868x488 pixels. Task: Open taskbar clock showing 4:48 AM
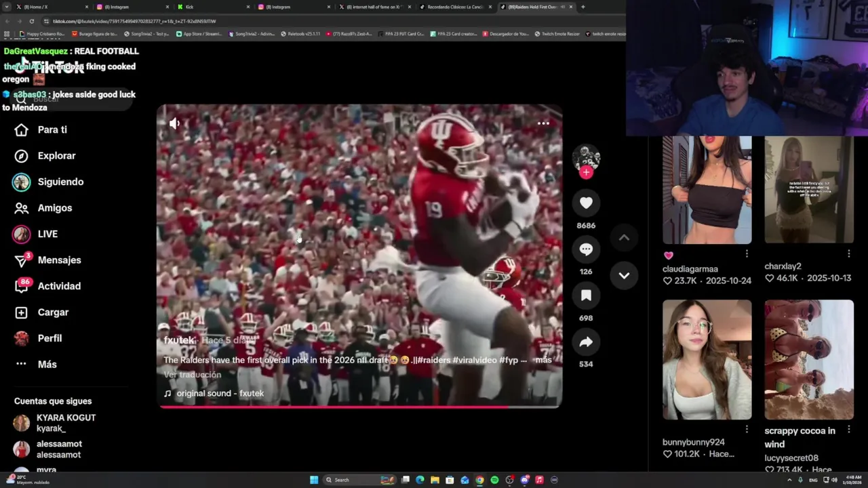pyautogui.click(x=854, y=480)
